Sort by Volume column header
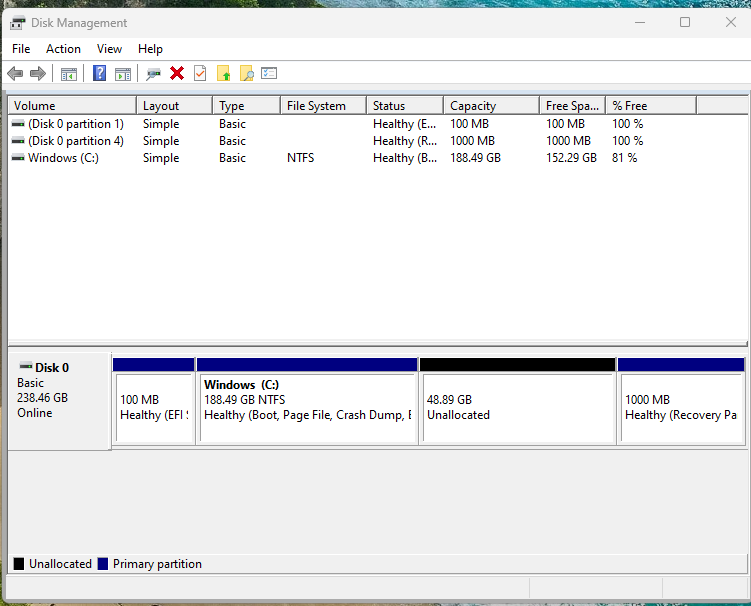Viewport: 751px width, 606px height. point(72,105)
